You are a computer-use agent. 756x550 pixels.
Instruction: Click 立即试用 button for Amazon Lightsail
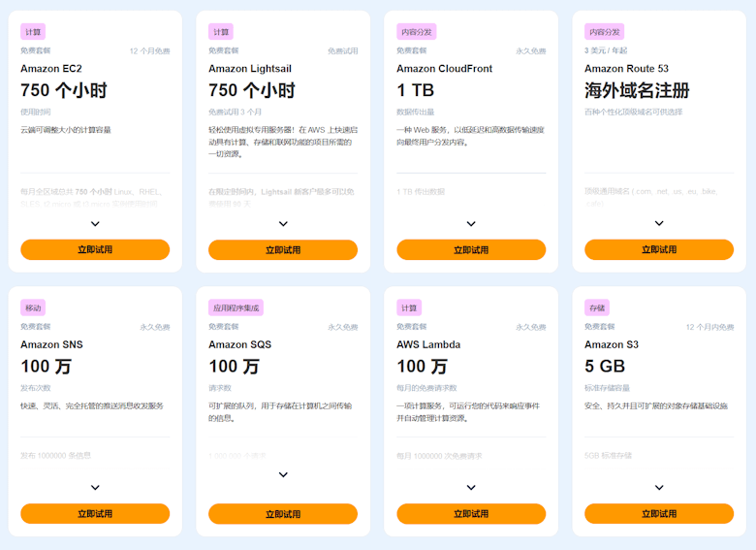click(283, 249)
